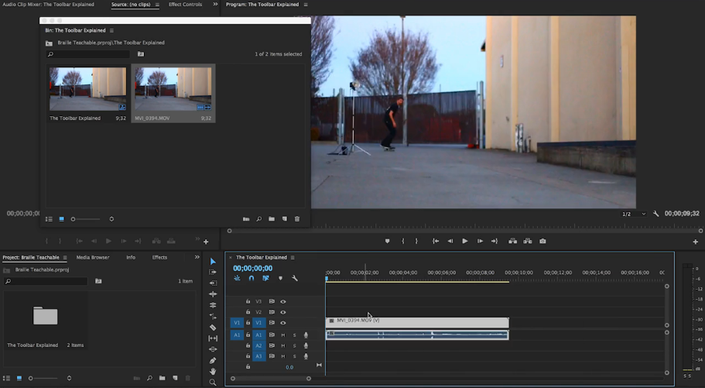Export frame with the camera icon

543,241
